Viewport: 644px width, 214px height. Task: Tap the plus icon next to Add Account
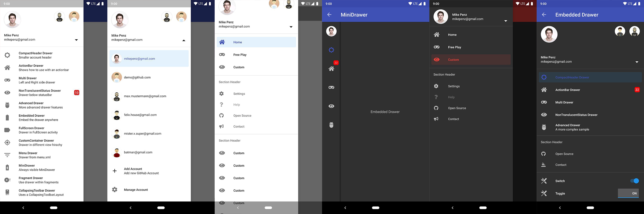[x=115, y=171]
